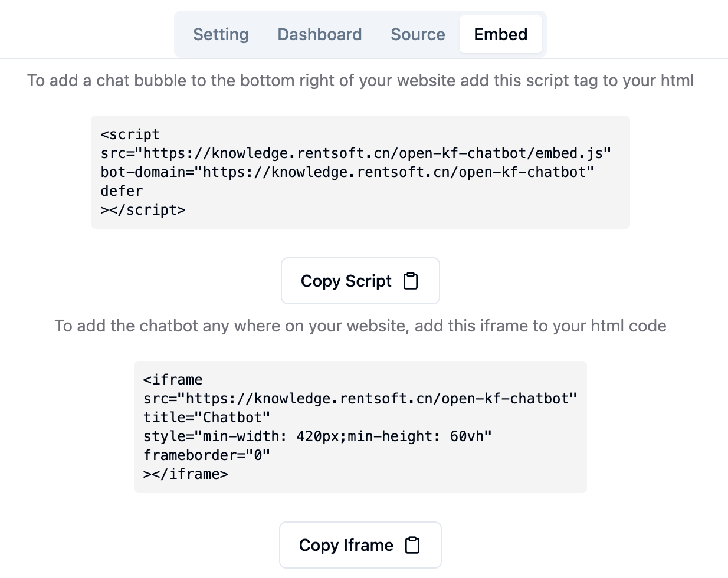This screenshot has height=578, width=728.
Task: Select the Embed tab
Action: pos(501,34)
